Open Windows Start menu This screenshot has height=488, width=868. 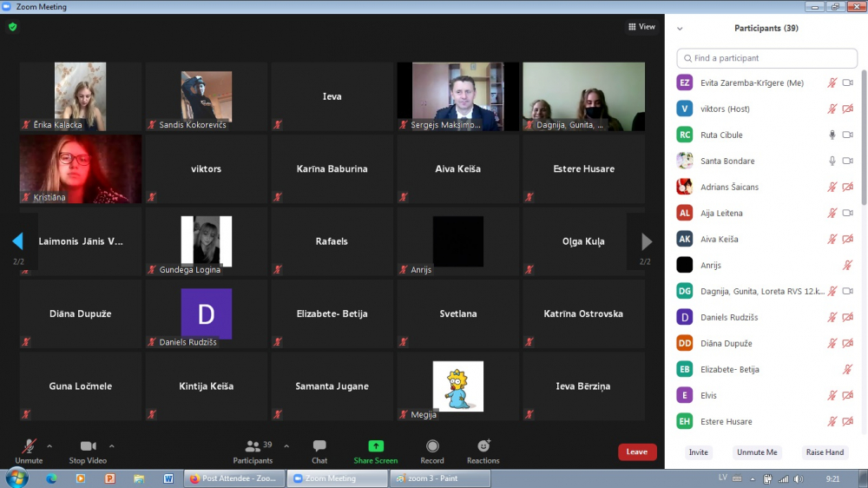point(16,478)
